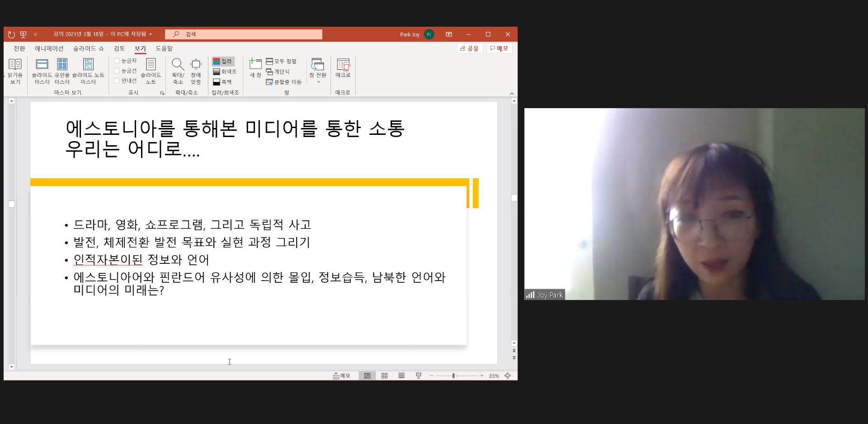Image resolution: width=868 pixels, height=424 pixels.
Task: Click the zoom slider in status bar
Action: coord(454,376)
